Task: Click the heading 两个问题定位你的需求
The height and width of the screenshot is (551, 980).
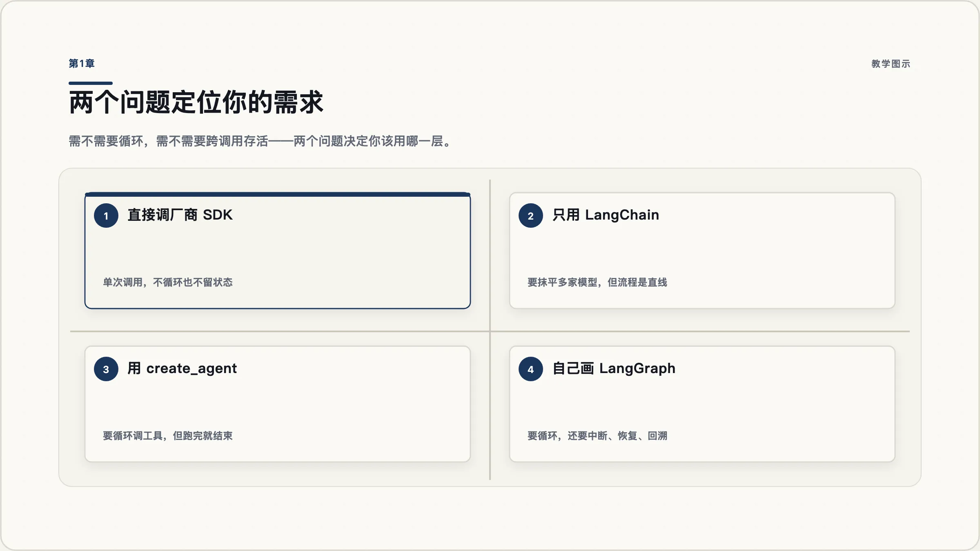Action: pyautogui.click(x=196, y=102)
